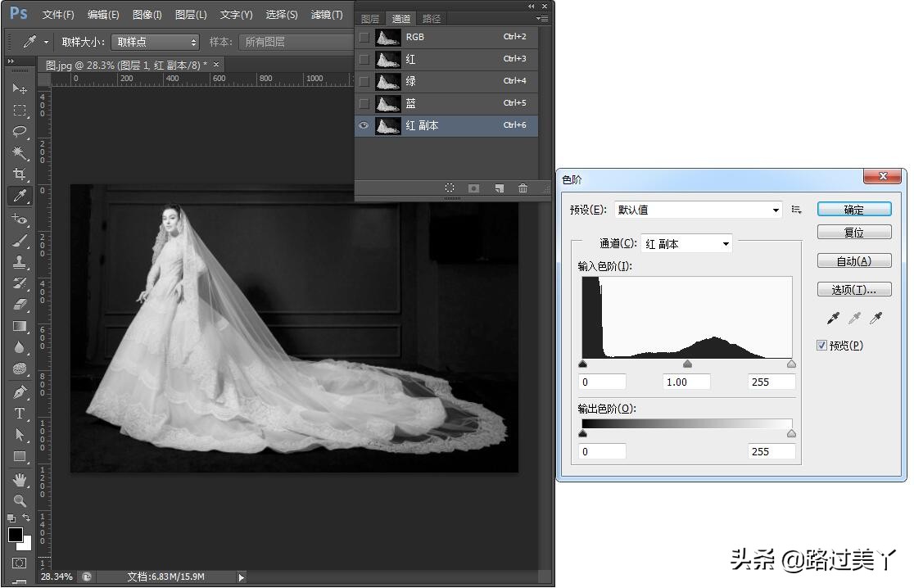Open the 样本 dropdown
Screen dimensions: 914x588
pyautogui.click(x=296, y=42)
